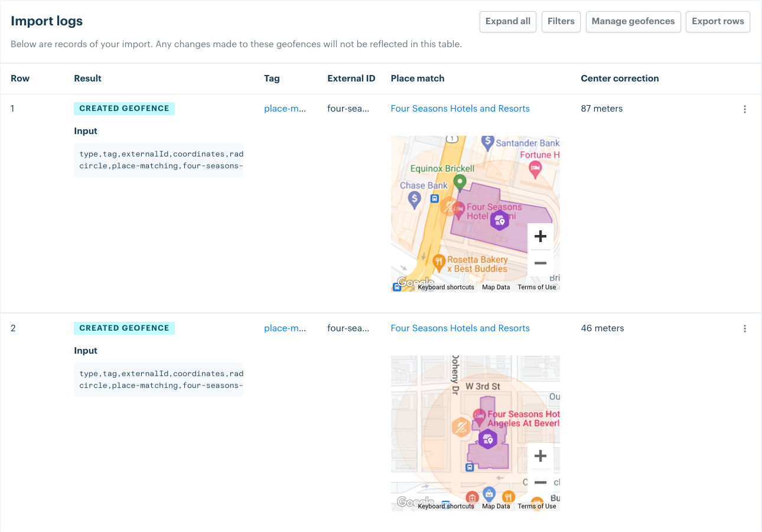The width and height of the screenshot is (762, 532).
Task: Click orange hexagon original-center marker in Miami map
Action: point(450,207)
